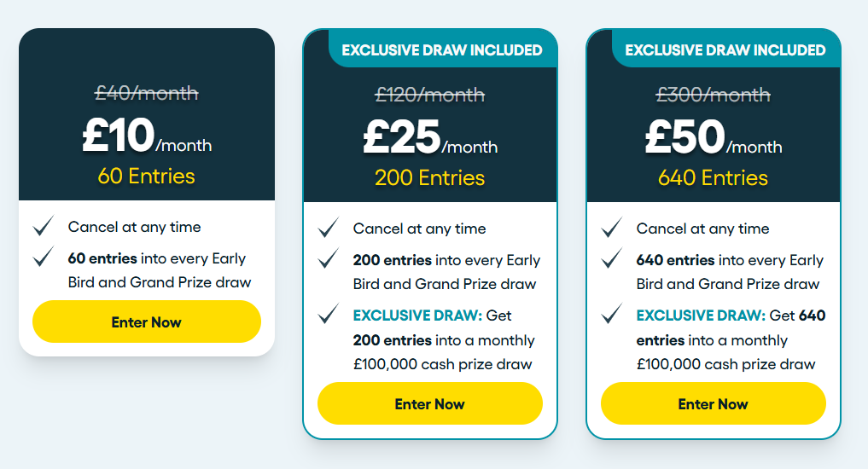Click checkmark beside Exclusive Draw in £50 plan
Image resolution: width=868 pixels, height=469 pixels.
tap(612, 314)
